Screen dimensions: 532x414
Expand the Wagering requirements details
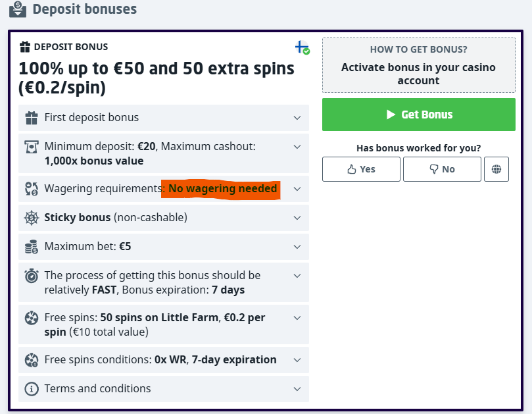pyautogui.click(x=297, y=189)
